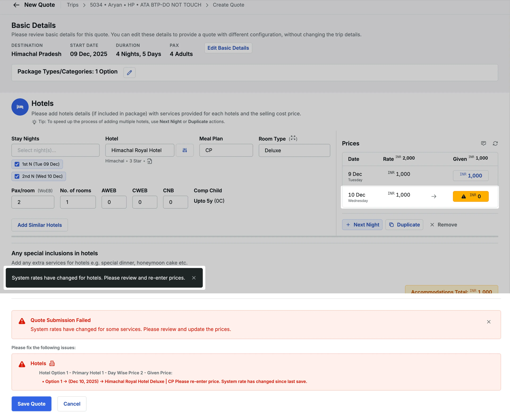
Task: Click the document export icon beside 3 Star
Action: pyautogui.click(x=149, y=161)
